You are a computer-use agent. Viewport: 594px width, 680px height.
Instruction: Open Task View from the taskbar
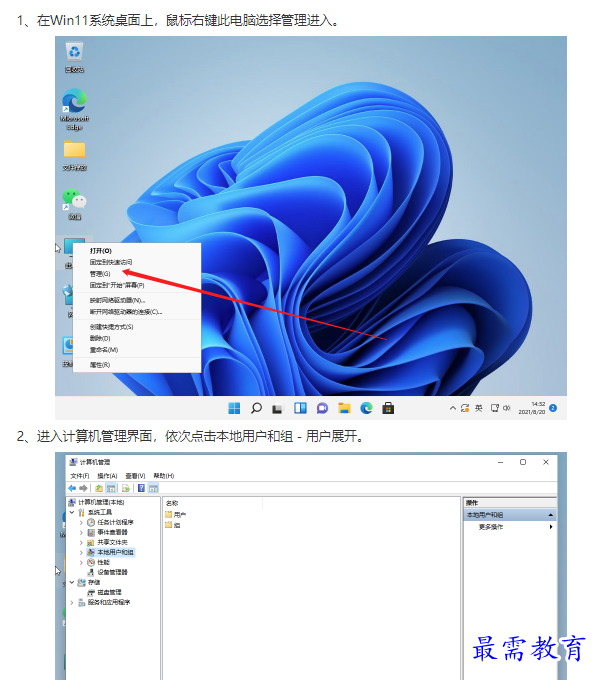pyautogui.click(x=277, y=409)
